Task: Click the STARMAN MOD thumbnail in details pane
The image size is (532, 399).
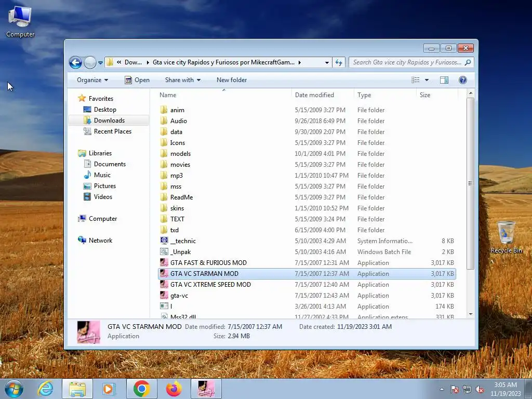Action: [88, 332]
